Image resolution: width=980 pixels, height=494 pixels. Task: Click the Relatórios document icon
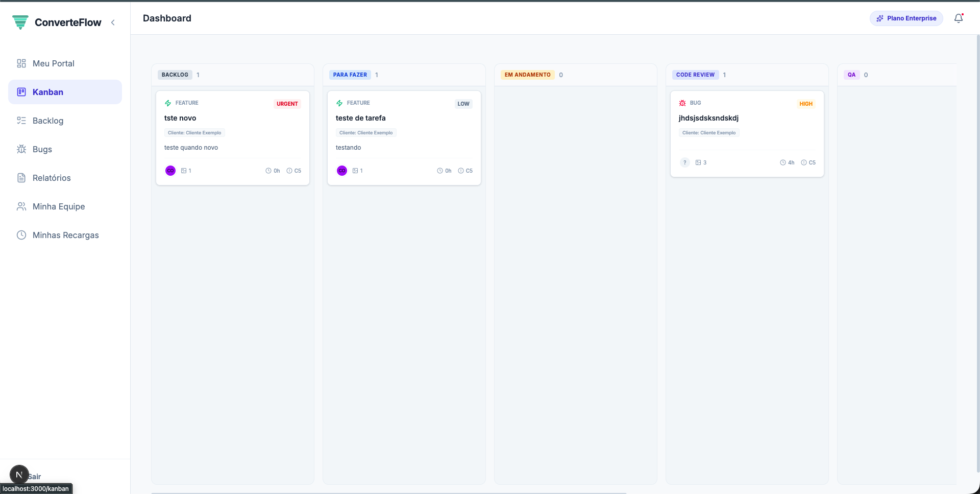click(21, 178)
